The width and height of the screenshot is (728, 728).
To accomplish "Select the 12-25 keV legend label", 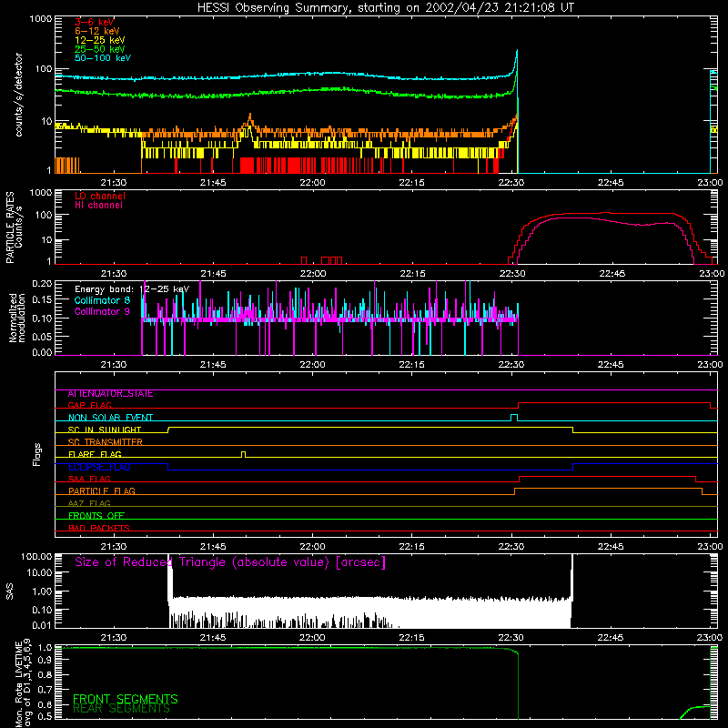I will (x=100, y=40).
